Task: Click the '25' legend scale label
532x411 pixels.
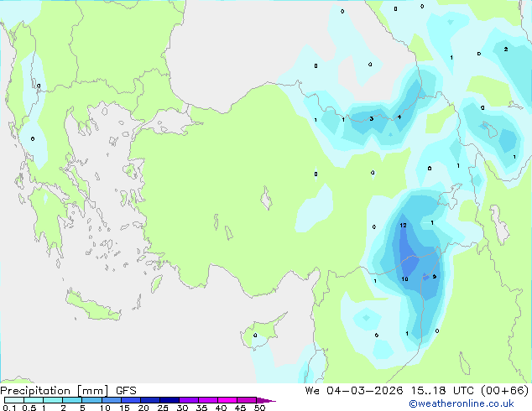Action: [163, 408]
